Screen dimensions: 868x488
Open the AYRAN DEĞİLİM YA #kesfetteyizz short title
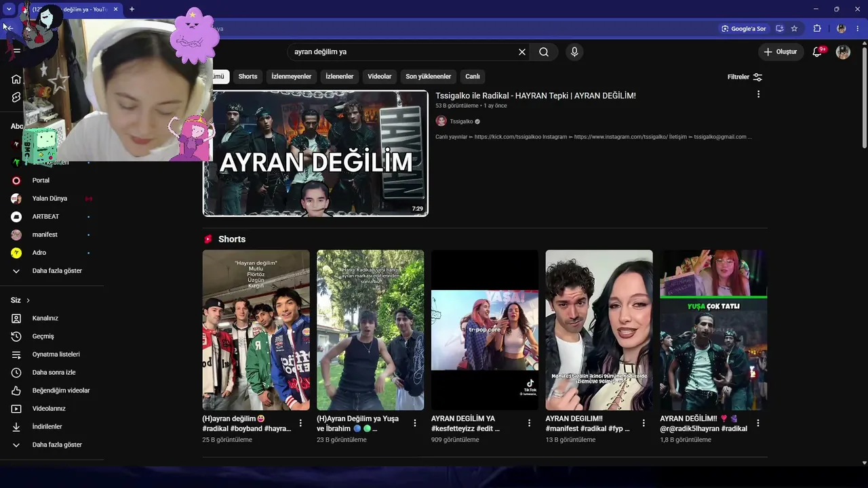465,424
